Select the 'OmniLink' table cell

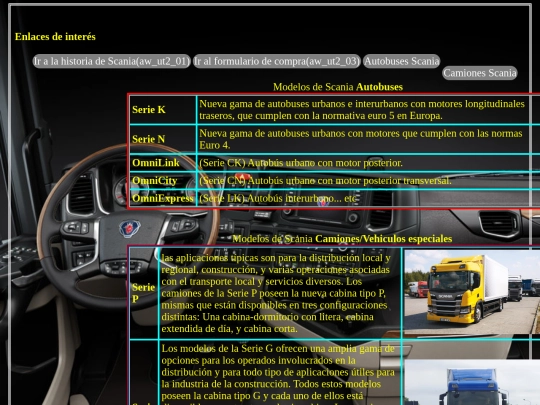(x=163, y=163)
